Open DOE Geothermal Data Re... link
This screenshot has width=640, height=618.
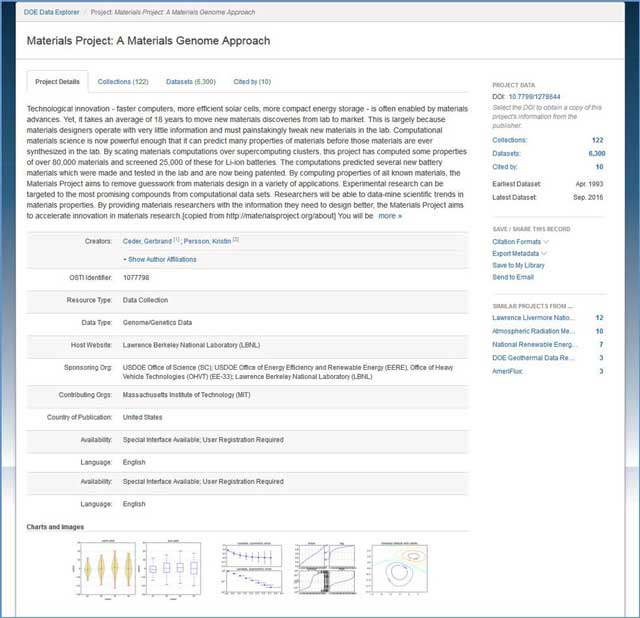tap(533, 358)
